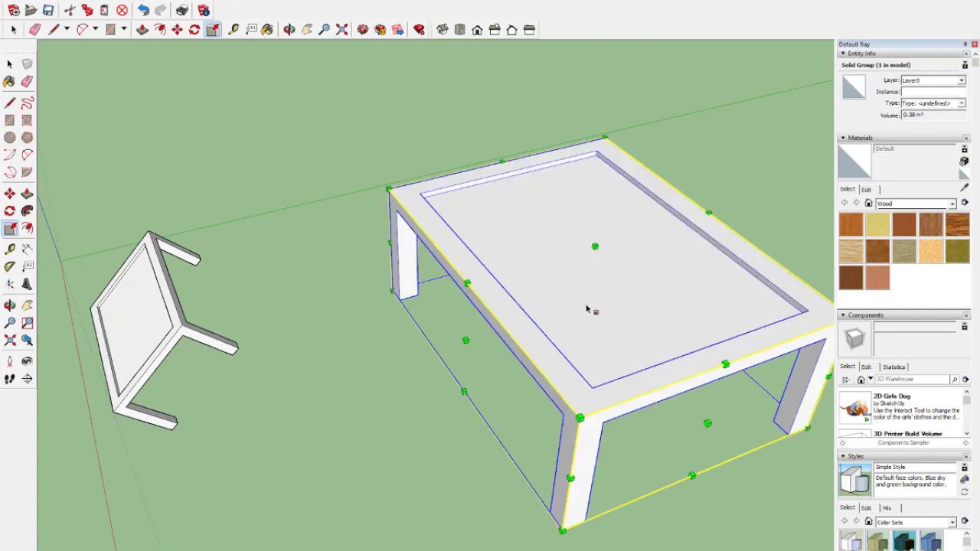Click Create Material icon in Materials panel
Screen dimensions: 980x551
[x=964, y=162]
